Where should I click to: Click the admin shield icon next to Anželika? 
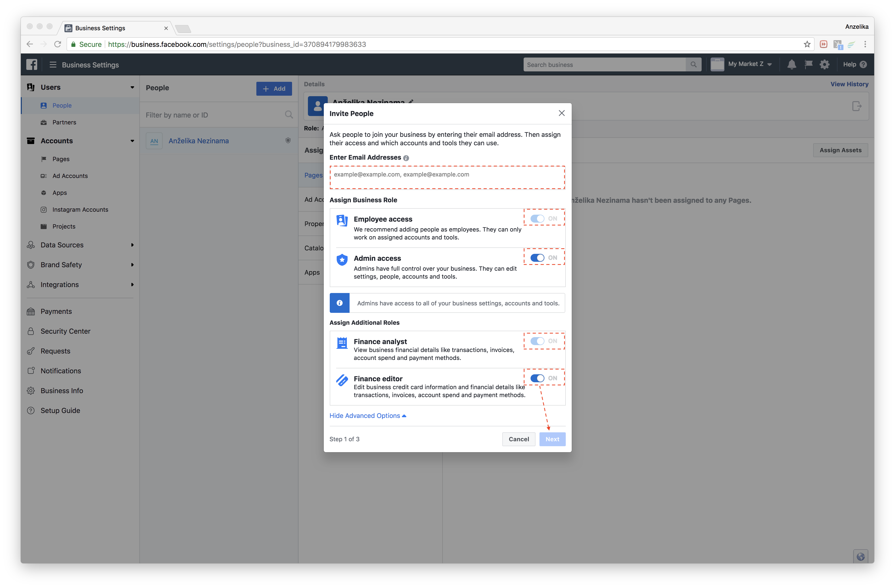(288, 140)
